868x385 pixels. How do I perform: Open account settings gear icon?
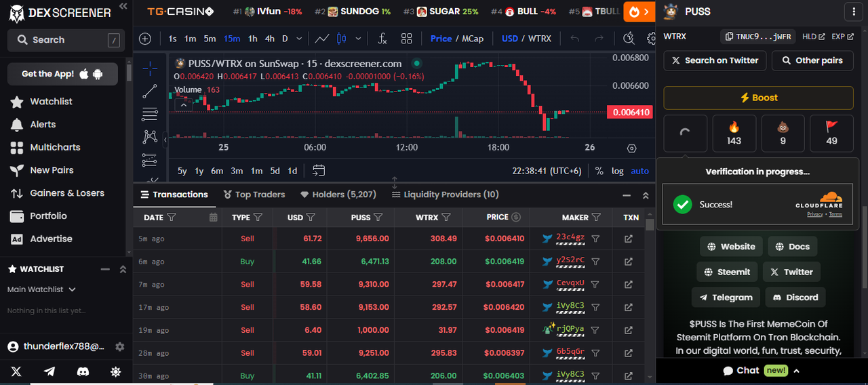coord(120,346)
